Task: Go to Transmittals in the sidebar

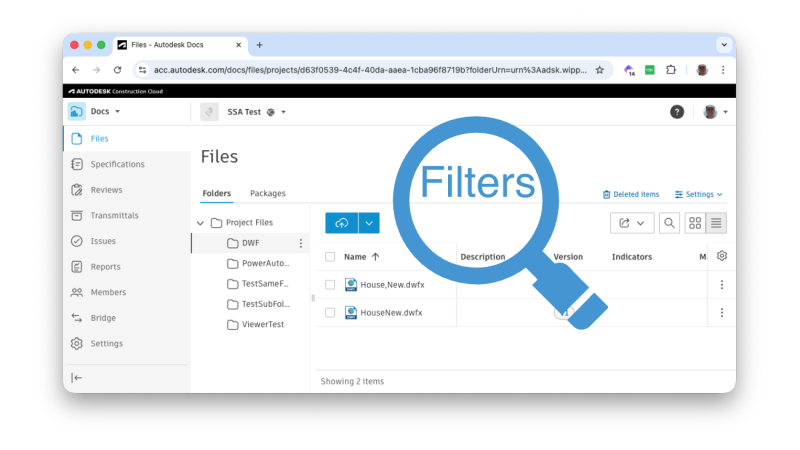Action: 114,215
